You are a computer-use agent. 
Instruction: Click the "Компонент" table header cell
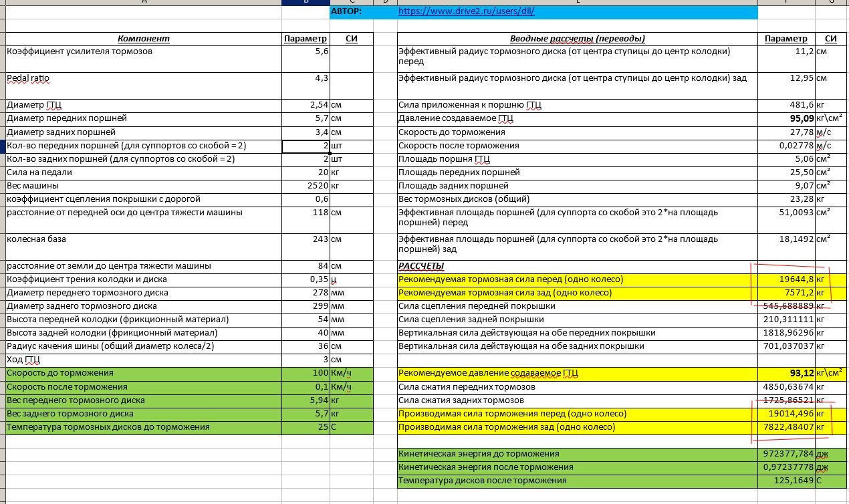[144, 39]
